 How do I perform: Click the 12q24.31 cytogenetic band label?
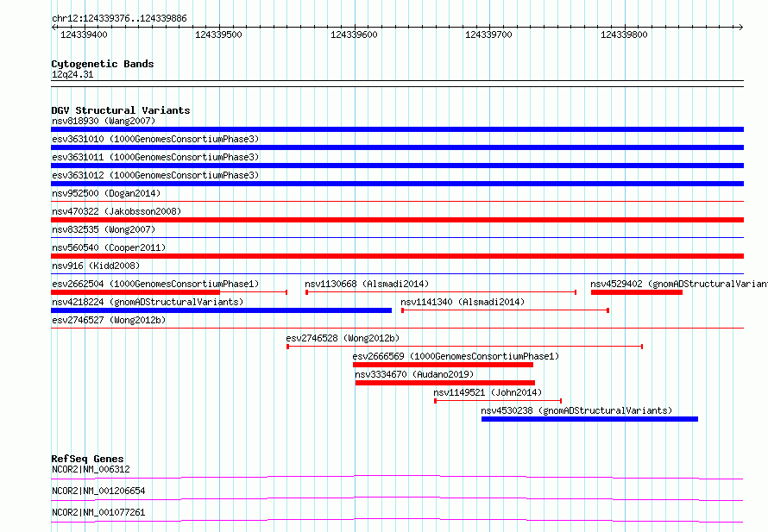pos(72,74)
